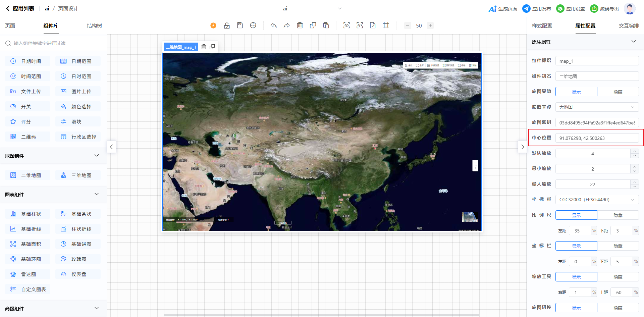Collapse the 地图组件 section
The width and height of the screenshot is (644, 317).
(x=97, y=156)
